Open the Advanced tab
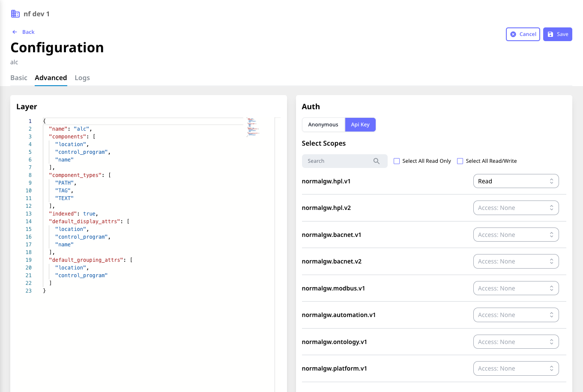Viewport: 583px width, 392px height. click(x=51, y=78)
